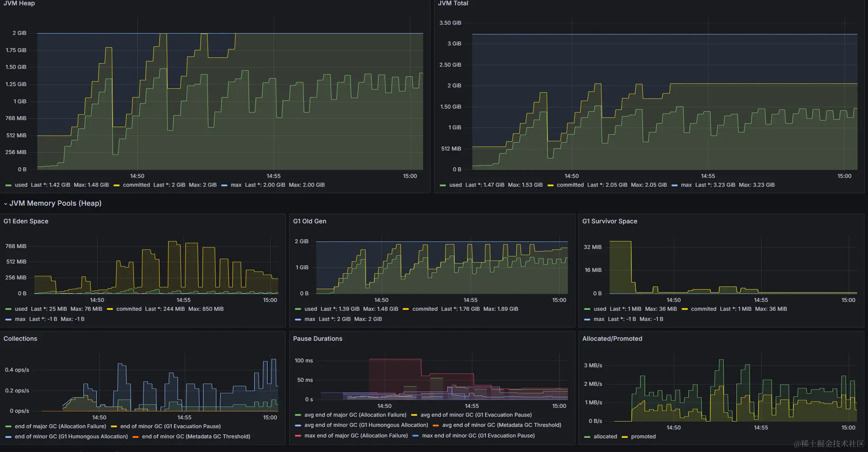
Task: Collapse the JVM Memory Pools (Heap) row
Action: 53,203
